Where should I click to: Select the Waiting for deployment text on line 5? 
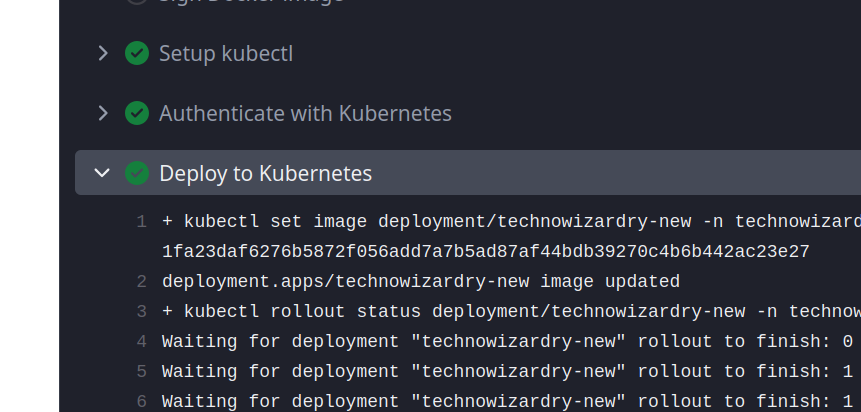[x=507, y=371]
